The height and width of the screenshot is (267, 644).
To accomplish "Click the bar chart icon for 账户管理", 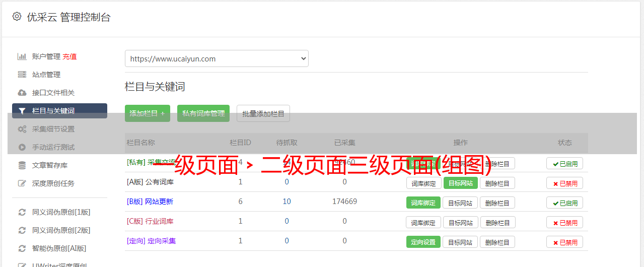I will [x=22, y=56].
